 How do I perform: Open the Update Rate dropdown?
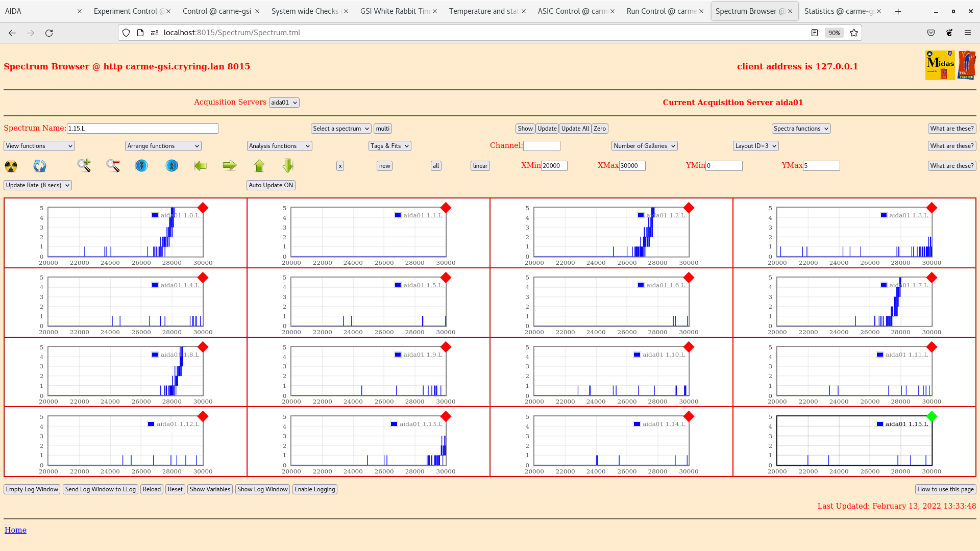(x=38, y=185)
